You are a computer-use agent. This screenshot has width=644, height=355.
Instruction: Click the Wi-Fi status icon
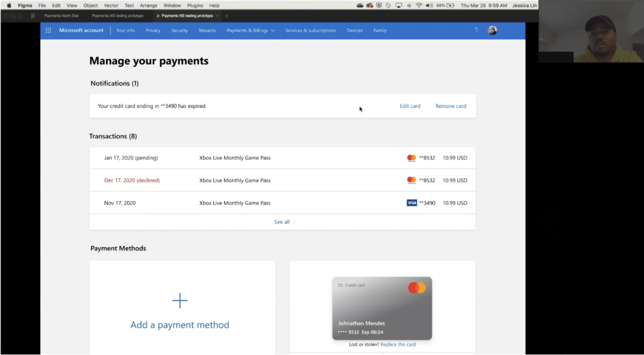click(x=419, y=5)
